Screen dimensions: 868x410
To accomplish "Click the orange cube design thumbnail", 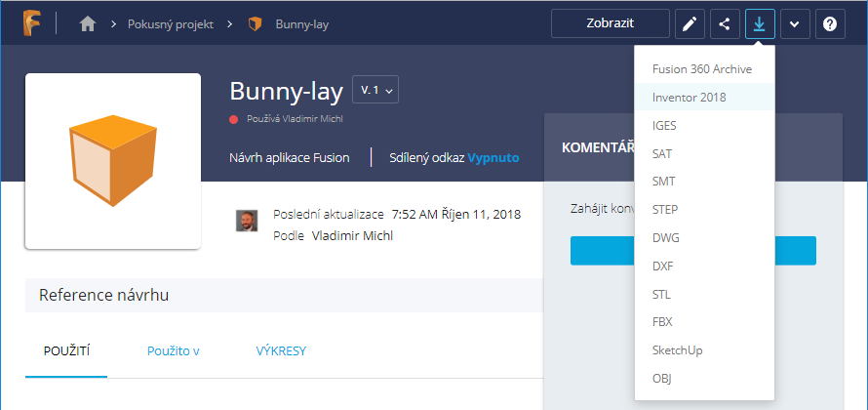I will tap(113, 161).
